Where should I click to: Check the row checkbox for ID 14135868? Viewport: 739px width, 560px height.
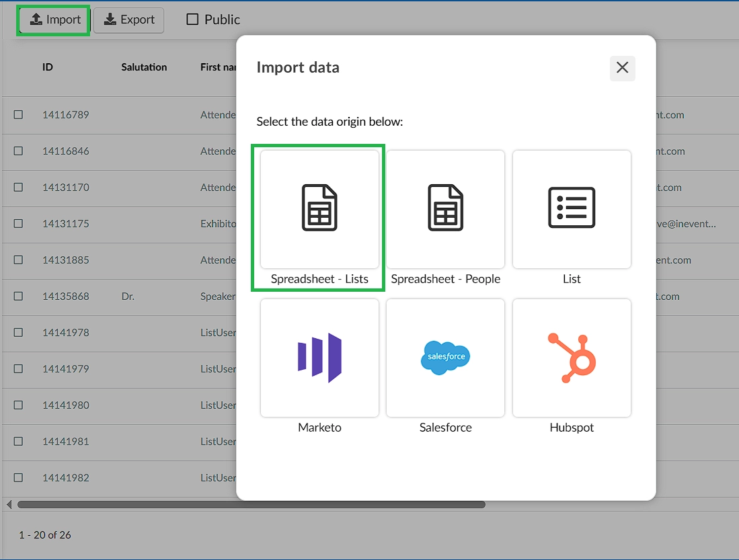[18, 296]
